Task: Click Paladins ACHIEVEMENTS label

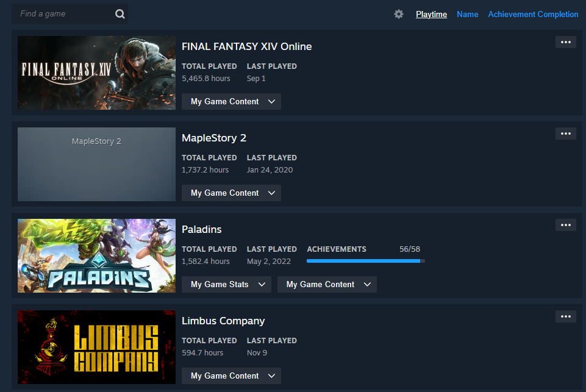Action: point(337,249)
